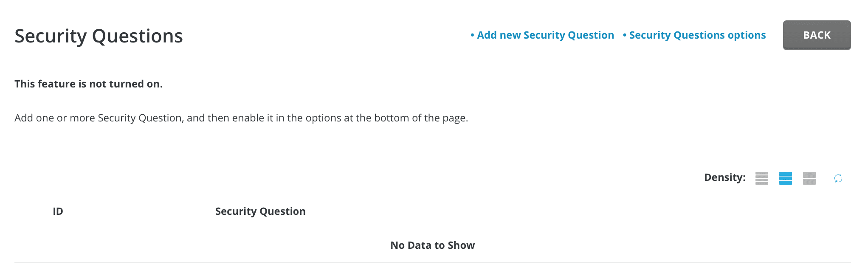Click the Density label

[724, 177]
